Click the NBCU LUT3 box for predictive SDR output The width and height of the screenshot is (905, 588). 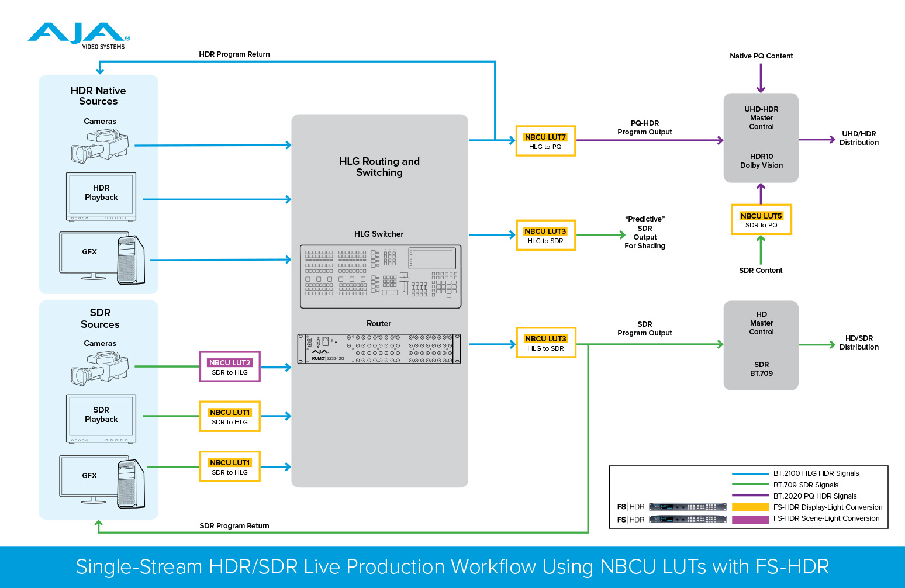click(545, 235)
